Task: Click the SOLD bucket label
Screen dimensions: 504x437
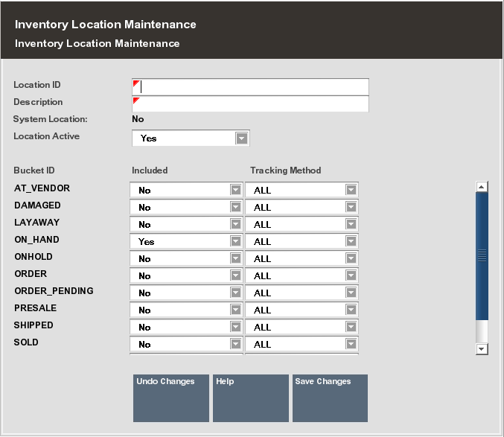Action: tap(26, 342)
